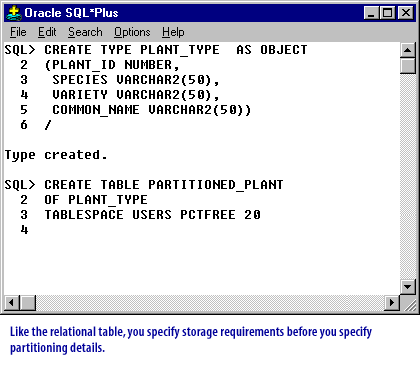
Task: Open the File menu
Action: click(x=18, y=32)
